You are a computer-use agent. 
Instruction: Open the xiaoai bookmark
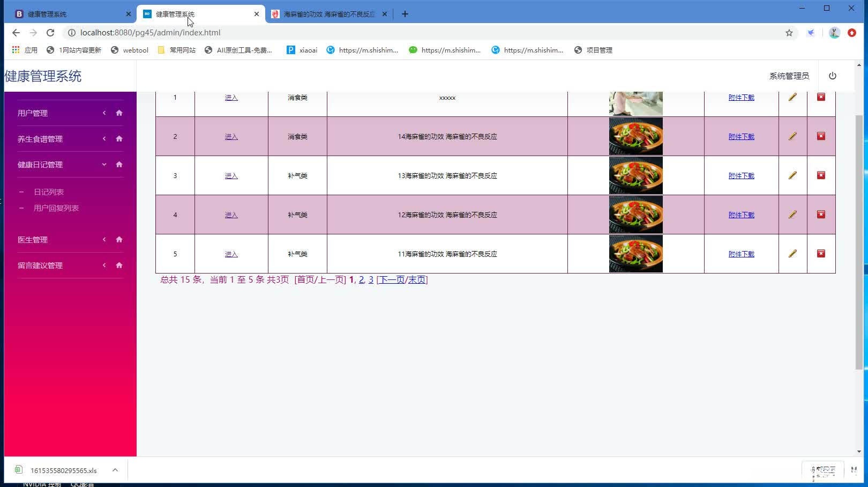tap(302, 50)
